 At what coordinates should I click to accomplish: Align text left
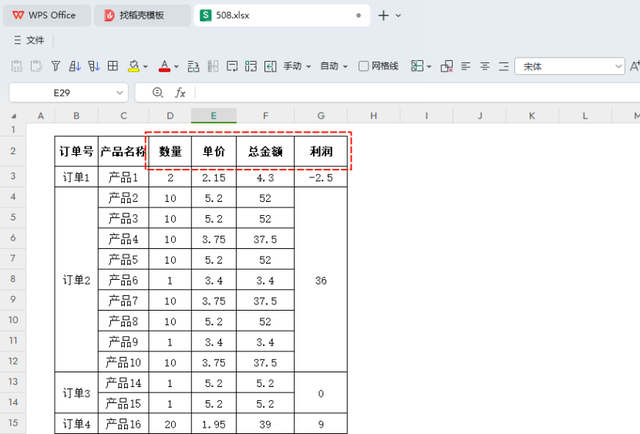point(466,66)
